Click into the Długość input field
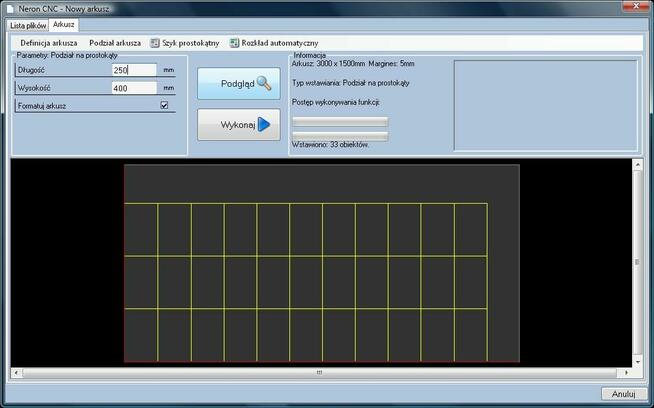The width and height of the screenshot is (654, 408). point(134,70)
